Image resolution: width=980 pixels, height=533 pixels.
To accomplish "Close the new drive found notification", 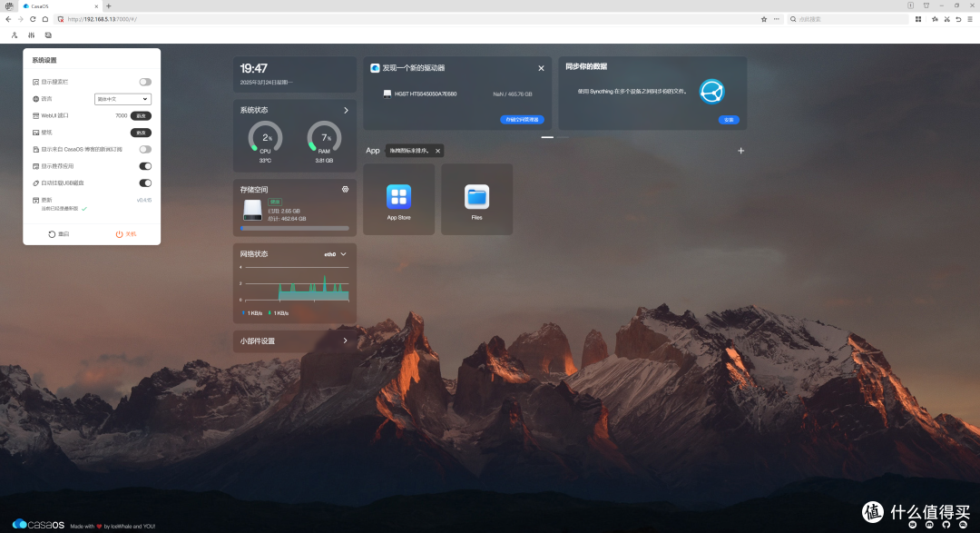I will coord(541,68).
